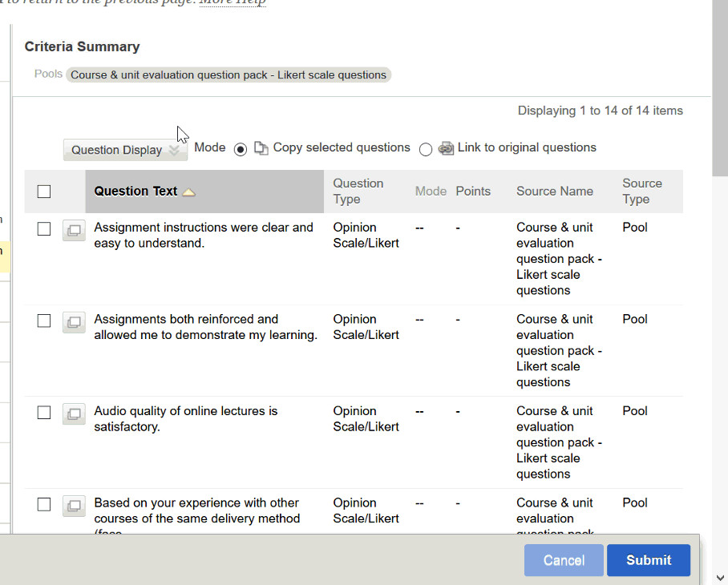Check the select-all checkbox in table header
Screen dimensions: 728x585
pyautogui.click(x=44, y=192)
